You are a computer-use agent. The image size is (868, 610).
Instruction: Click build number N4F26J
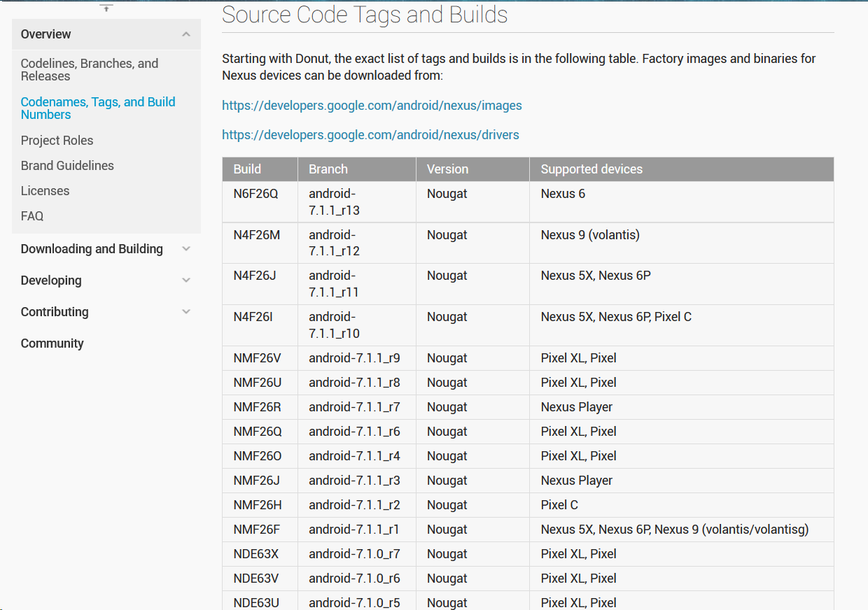255,276
